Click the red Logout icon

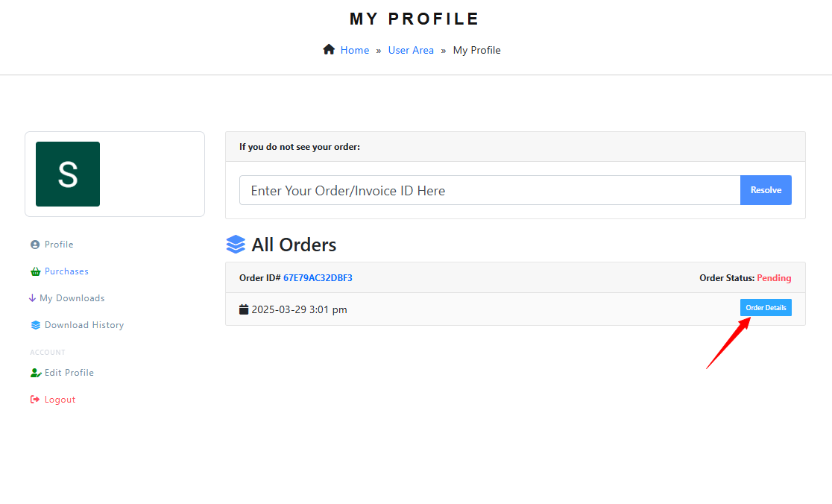tap(35, 400)
